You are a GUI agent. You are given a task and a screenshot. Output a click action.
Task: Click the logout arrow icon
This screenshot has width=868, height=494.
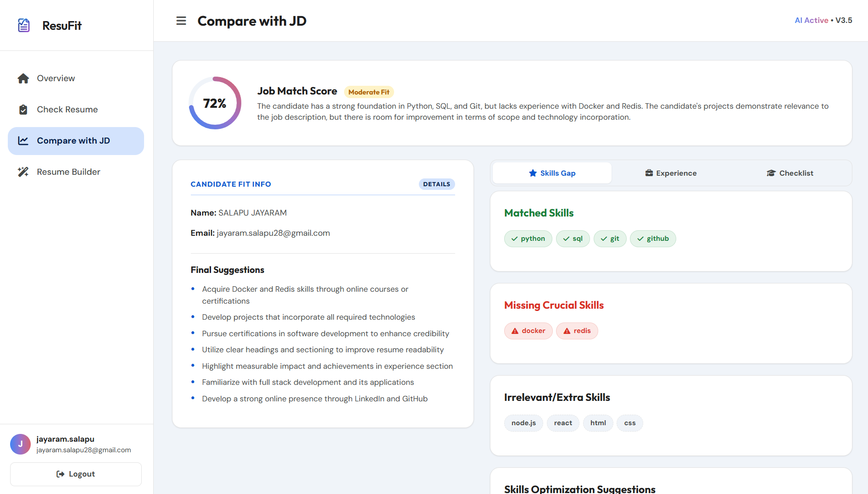tap(60, 474)
